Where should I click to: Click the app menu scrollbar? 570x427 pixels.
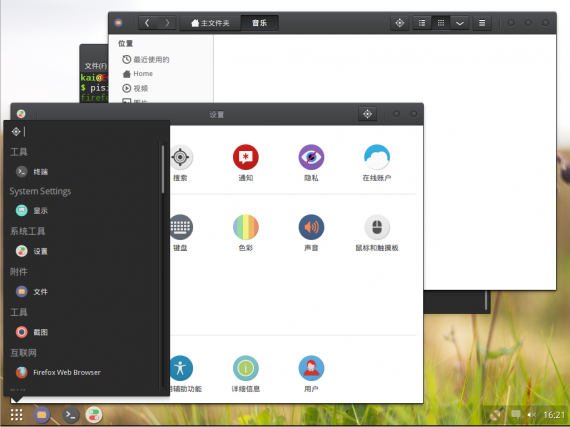[x=162, y=169]
